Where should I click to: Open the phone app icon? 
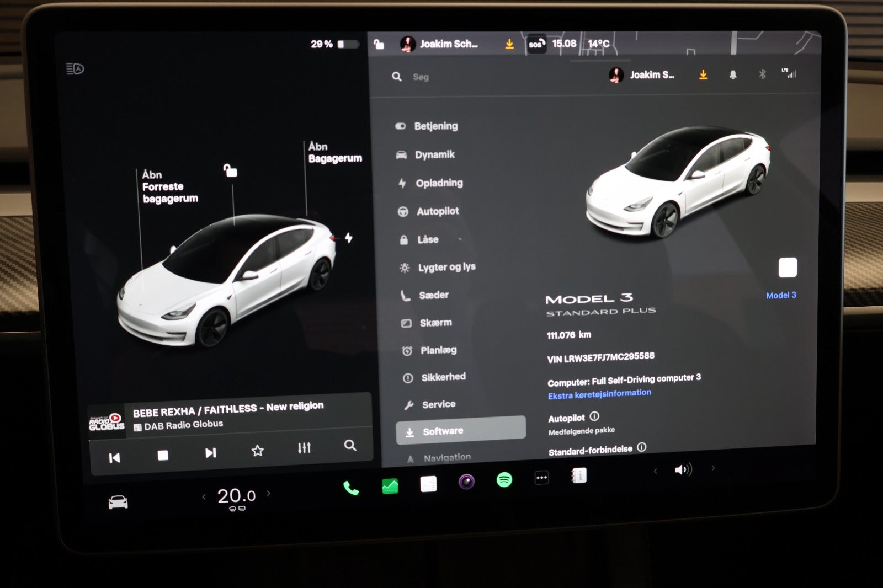click(351, 488)
